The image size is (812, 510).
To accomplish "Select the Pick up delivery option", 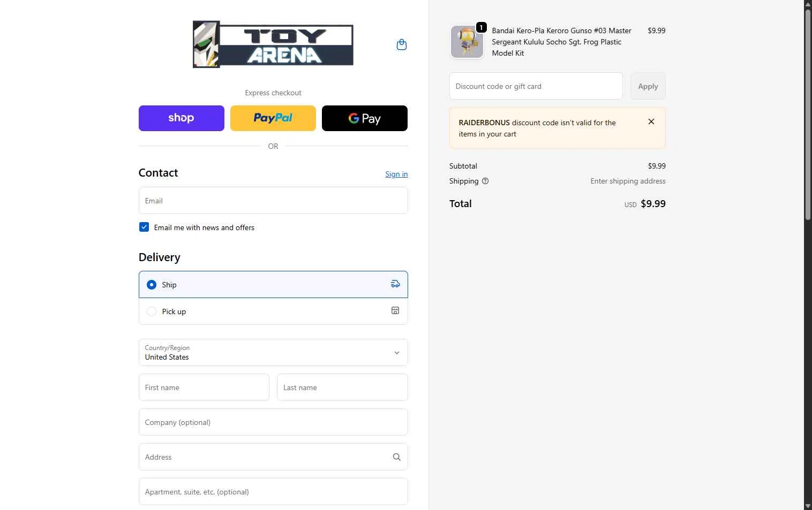I will point(273,311).
